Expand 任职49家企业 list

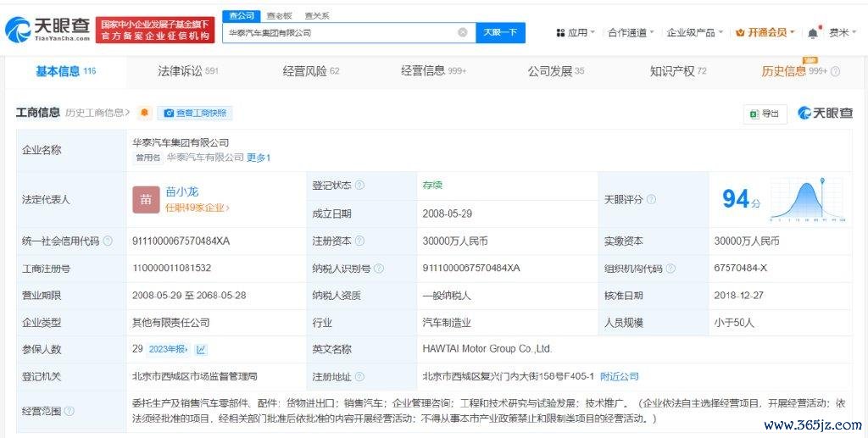[198, 208]
